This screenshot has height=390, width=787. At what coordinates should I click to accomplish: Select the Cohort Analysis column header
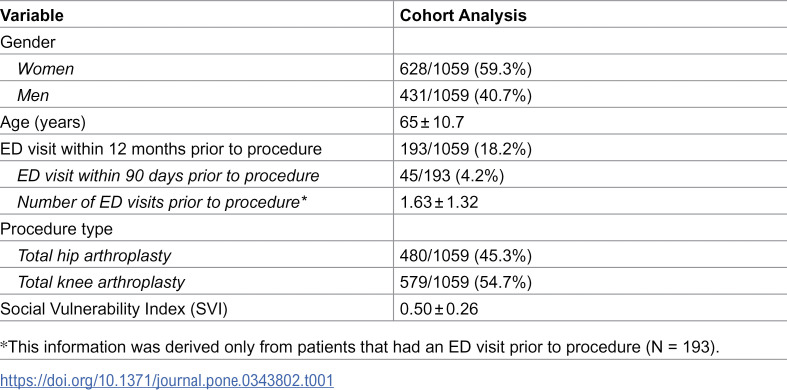click(x=463, y=16)
